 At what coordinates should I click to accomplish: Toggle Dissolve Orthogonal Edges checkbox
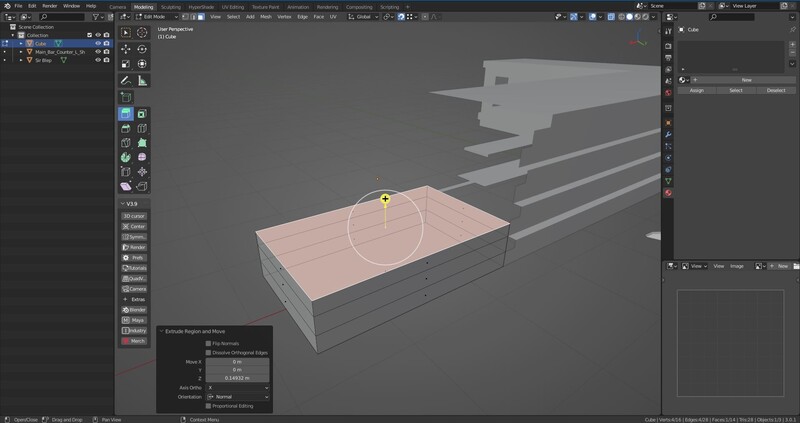208,352
